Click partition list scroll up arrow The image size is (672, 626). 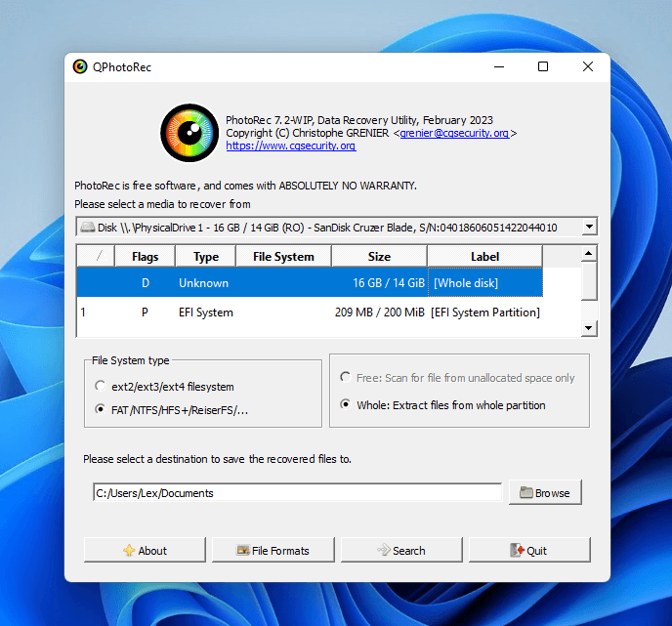click(589, 253)
